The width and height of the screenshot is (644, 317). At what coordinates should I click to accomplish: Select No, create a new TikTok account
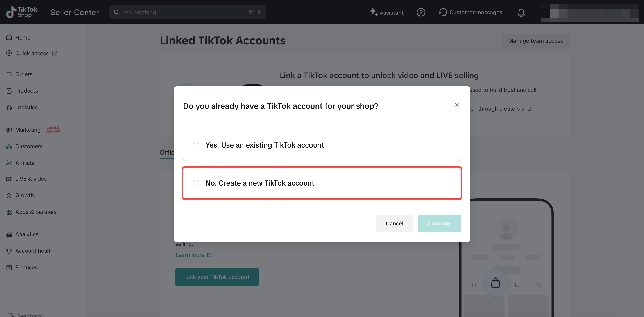[x=322, y=183]
